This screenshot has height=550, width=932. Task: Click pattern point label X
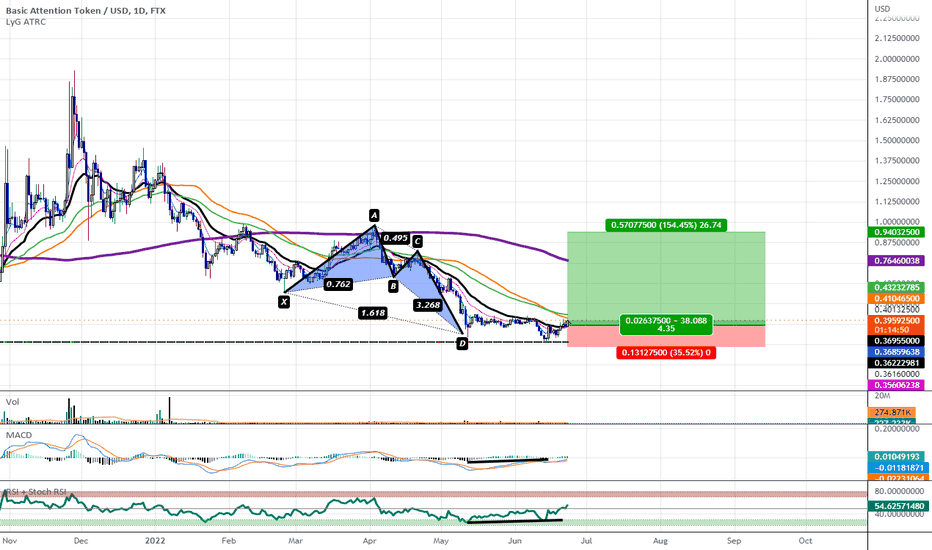[x=284, y=302]
